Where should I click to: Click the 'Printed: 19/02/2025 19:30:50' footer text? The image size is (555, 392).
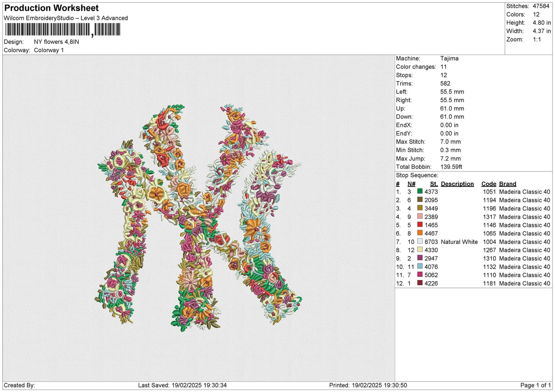(x=368, y=385)
